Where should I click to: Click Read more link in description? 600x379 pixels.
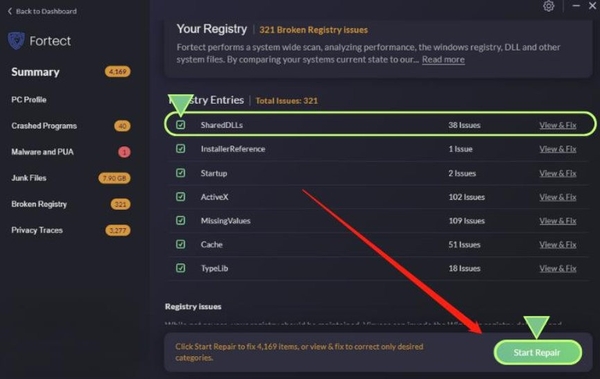(x=443, y=59)
